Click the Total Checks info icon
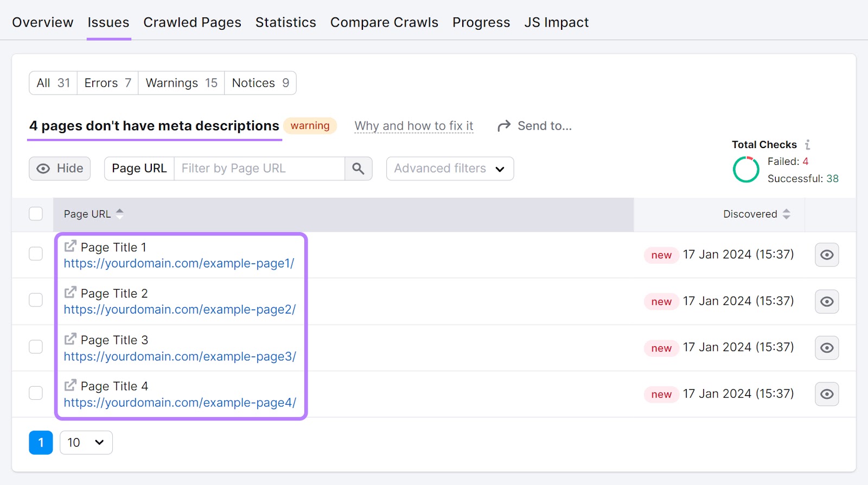The width and height of the screenshot is (868, 485). 807,145
